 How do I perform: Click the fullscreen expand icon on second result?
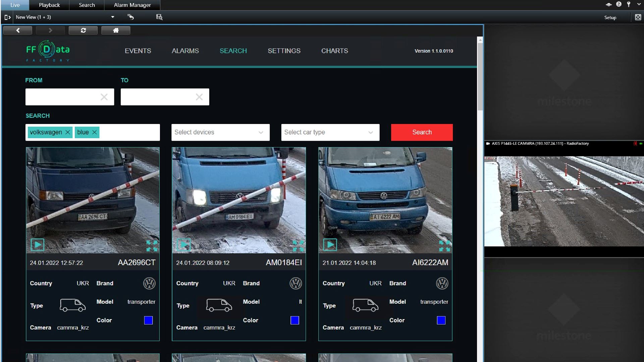(298, 245)
